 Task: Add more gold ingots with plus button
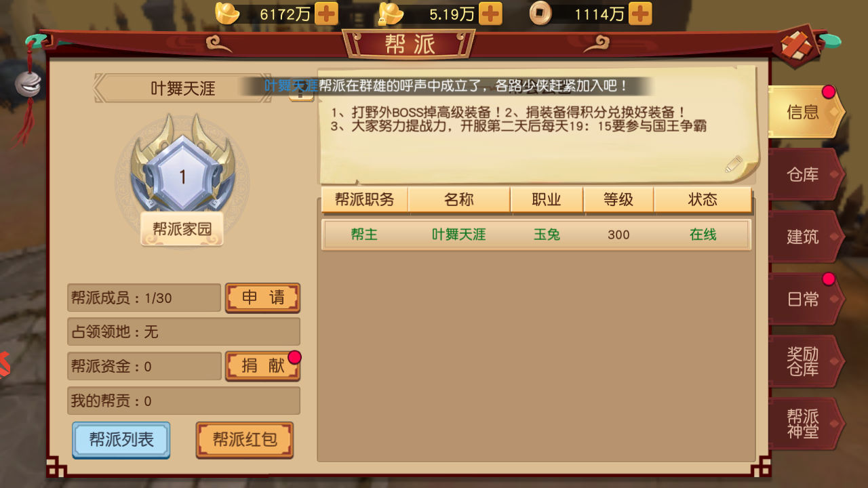point(327,14)
